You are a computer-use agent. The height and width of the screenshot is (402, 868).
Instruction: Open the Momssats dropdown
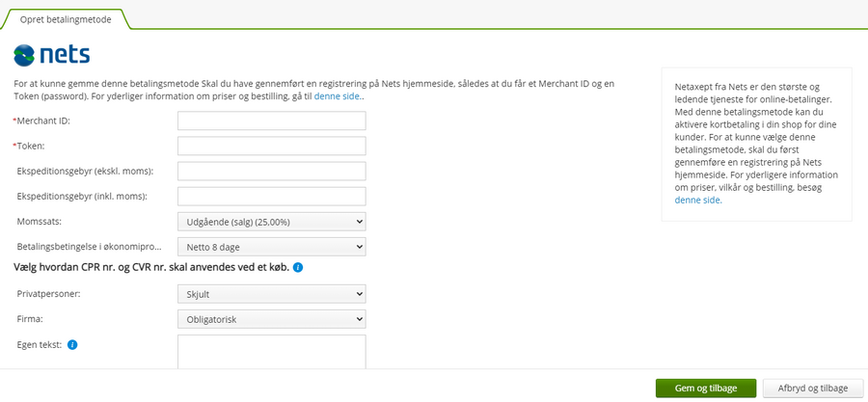pyautogui.click(x=271, y=222)
